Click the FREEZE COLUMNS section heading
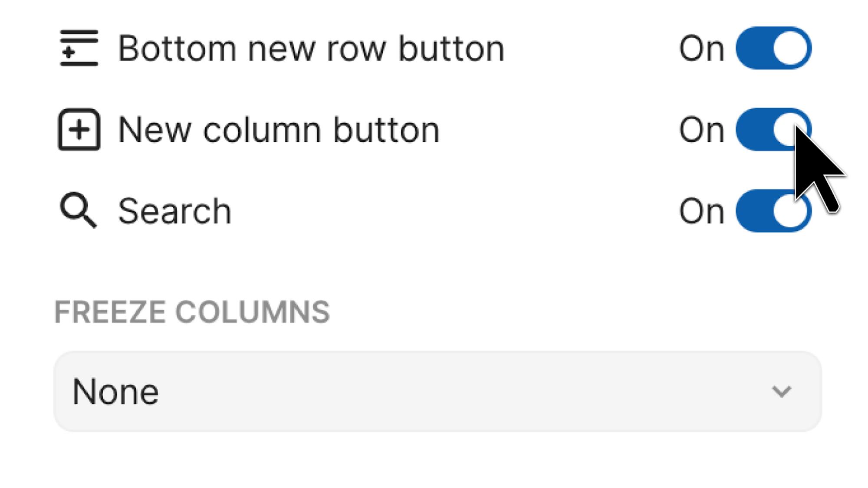868x488 pixels. (192, 312)
